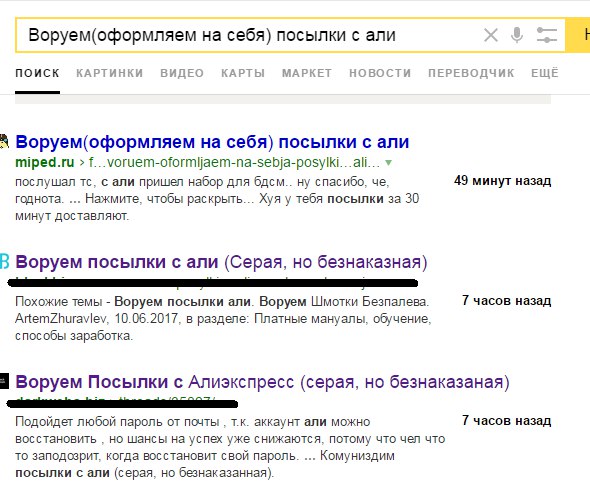Click the favicon beside Воруем посылки с али result

(4, 261)
